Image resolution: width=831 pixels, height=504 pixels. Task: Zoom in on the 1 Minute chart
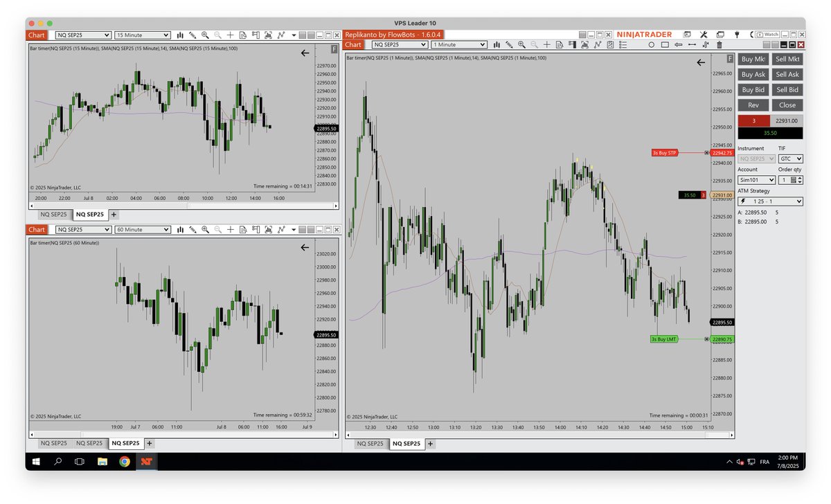point(521,44)
